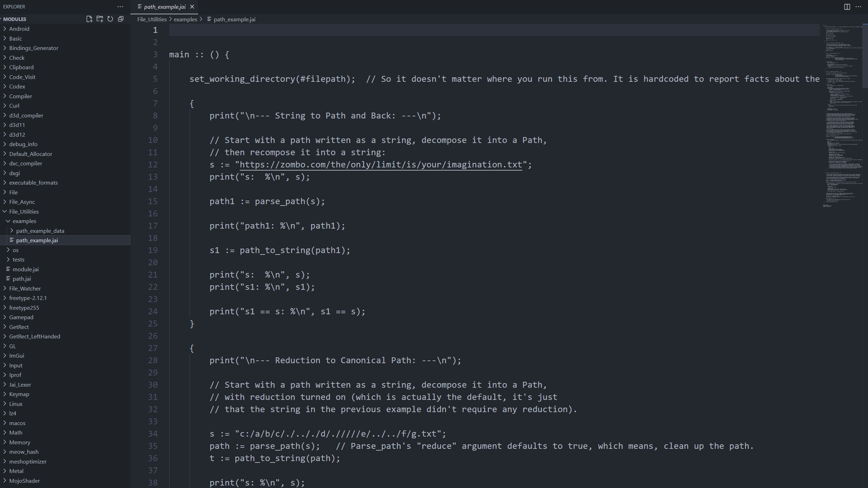Image resolution: width=868 pixels, height=488 pixels.
Task: Collapse the MODULES section header
Action: tap(15, 19)
